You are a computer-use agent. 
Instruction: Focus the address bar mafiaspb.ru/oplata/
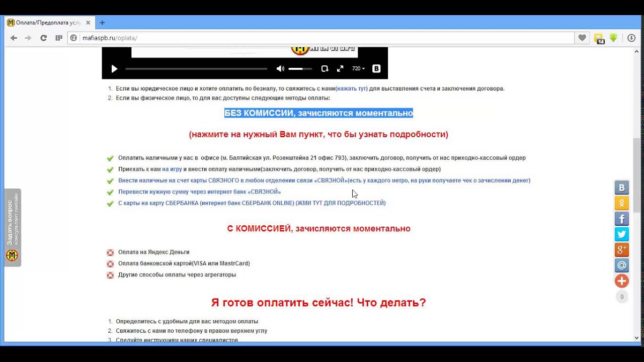point(322,38)
